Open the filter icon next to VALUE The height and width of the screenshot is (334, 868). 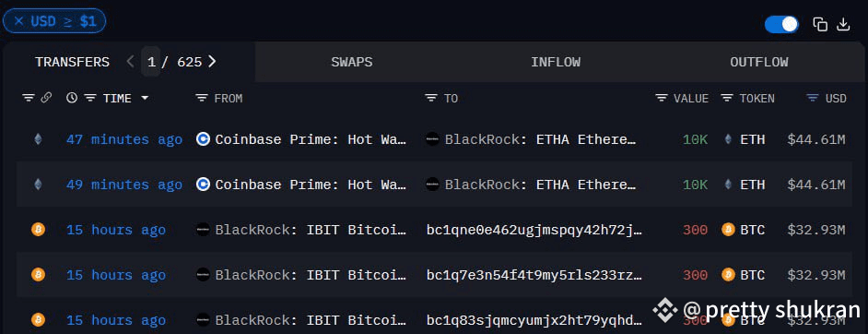click(661, 98)
